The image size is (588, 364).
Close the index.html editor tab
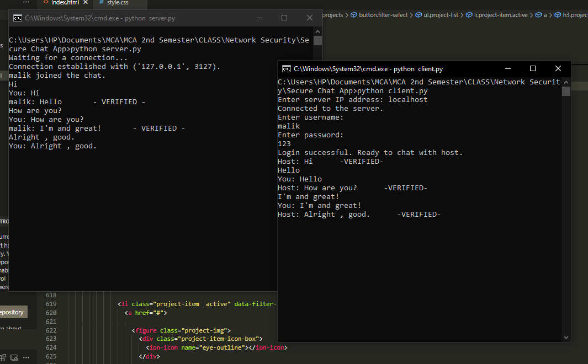click(85, 3)
